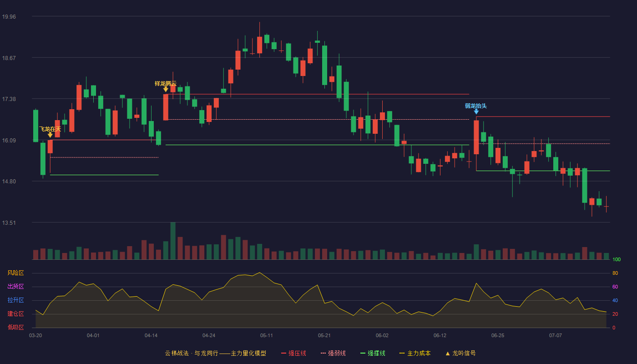
Task: Select the 建仓区 zone label
Action: [x=15, y=314]
